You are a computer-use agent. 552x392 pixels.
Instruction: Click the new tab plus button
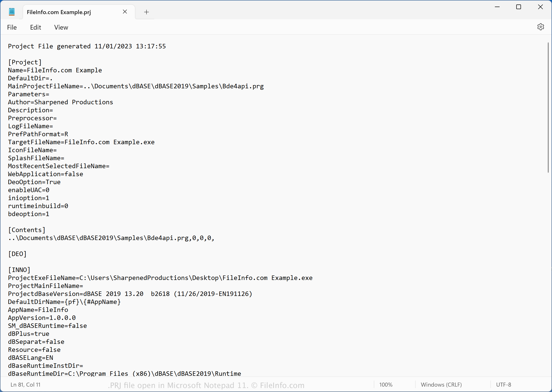[146, 12]
